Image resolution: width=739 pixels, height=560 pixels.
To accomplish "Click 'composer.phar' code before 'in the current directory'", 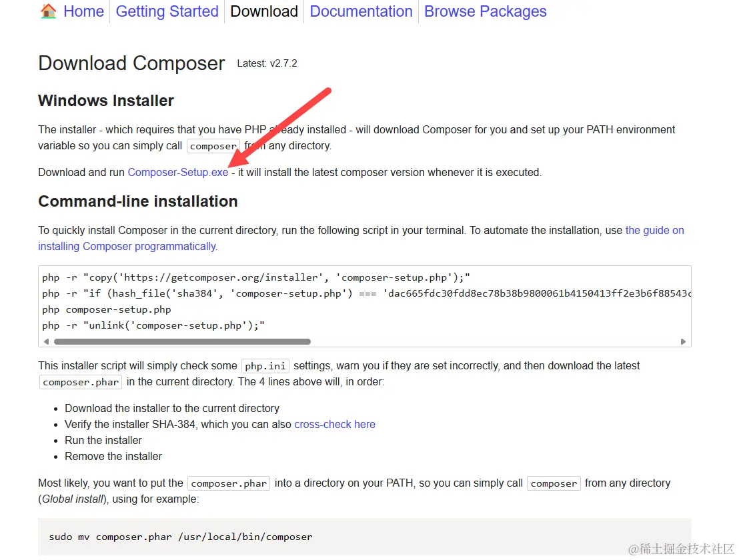I will point(81,382).
